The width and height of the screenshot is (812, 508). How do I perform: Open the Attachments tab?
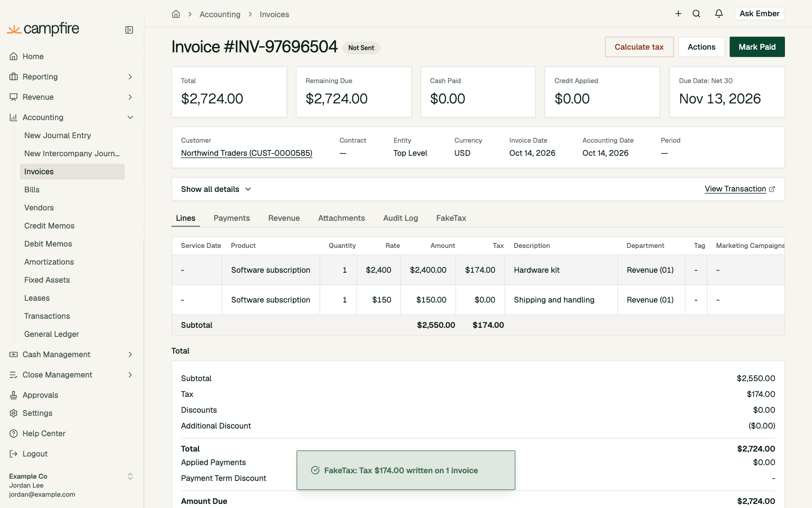(x=341, y=218)
